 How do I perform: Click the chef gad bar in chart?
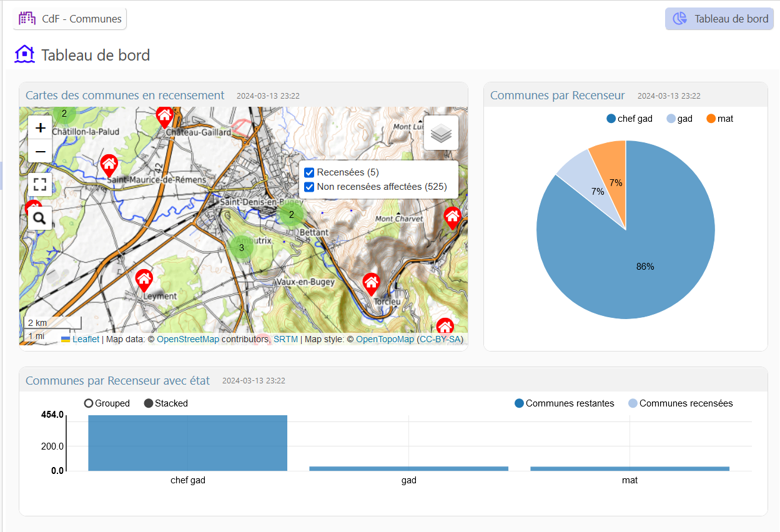187,443
